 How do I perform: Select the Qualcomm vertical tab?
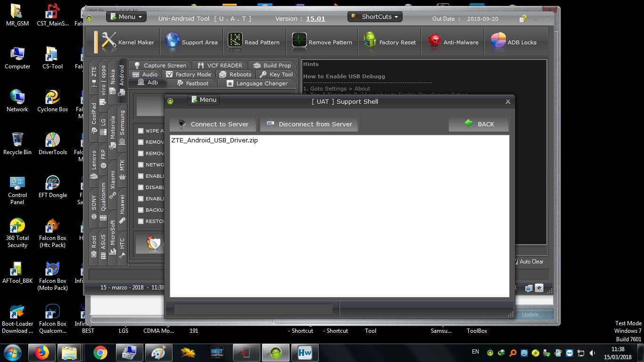tap(103, 201)
